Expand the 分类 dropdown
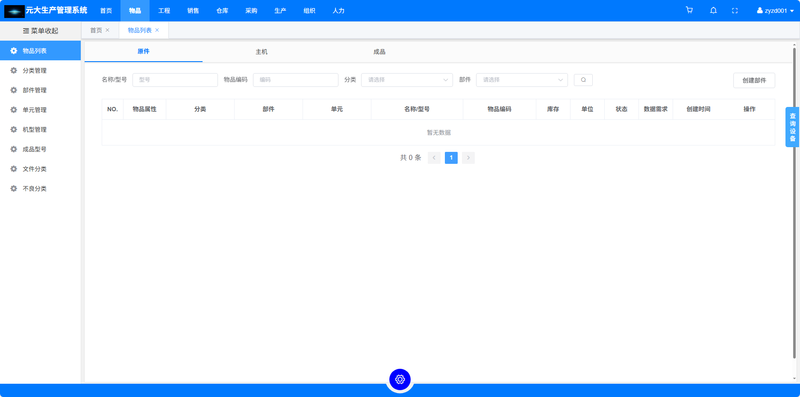The height and width of the screenshot is (397, 800). pos(407,80)
